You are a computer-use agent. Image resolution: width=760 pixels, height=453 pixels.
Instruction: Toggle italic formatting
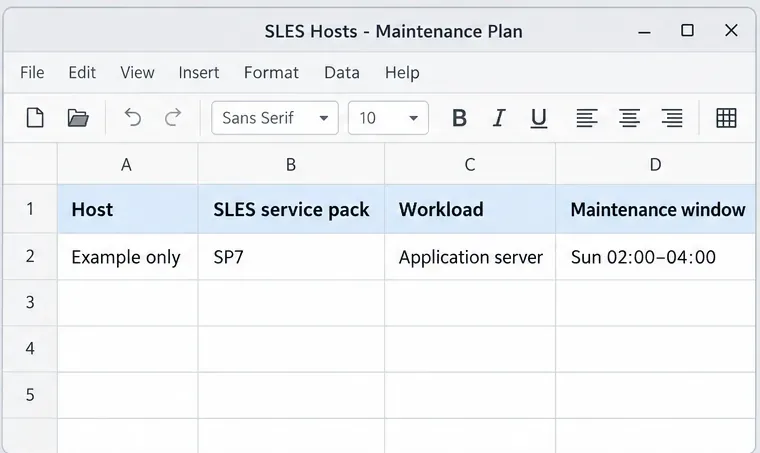499,118
